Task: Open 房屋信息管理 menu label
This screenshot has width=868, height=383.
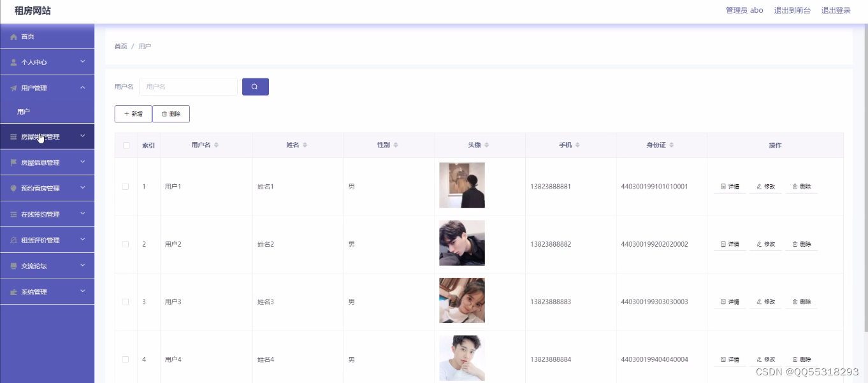Action: click(x=40, y=163)
